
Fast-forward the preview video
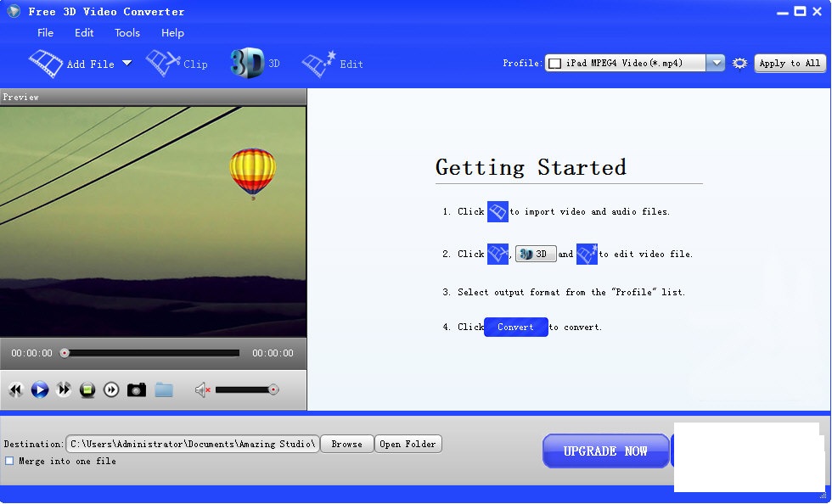click(x=64, y=389)
